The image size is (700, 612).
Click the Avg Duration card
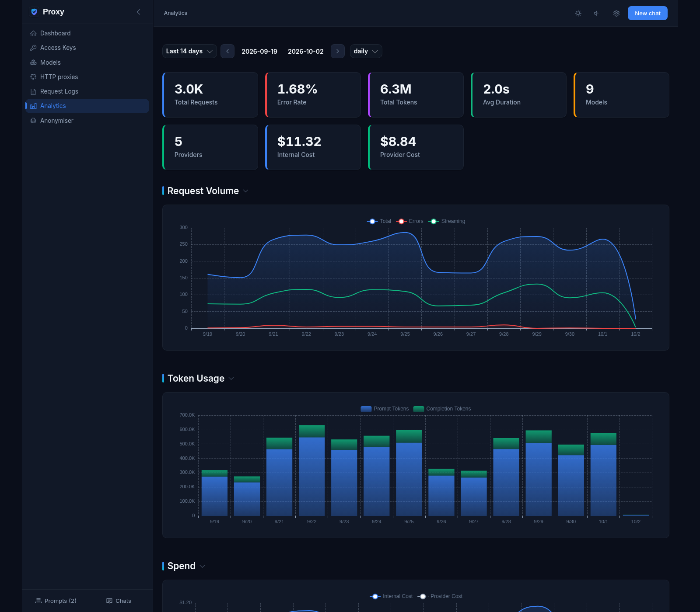518,95
